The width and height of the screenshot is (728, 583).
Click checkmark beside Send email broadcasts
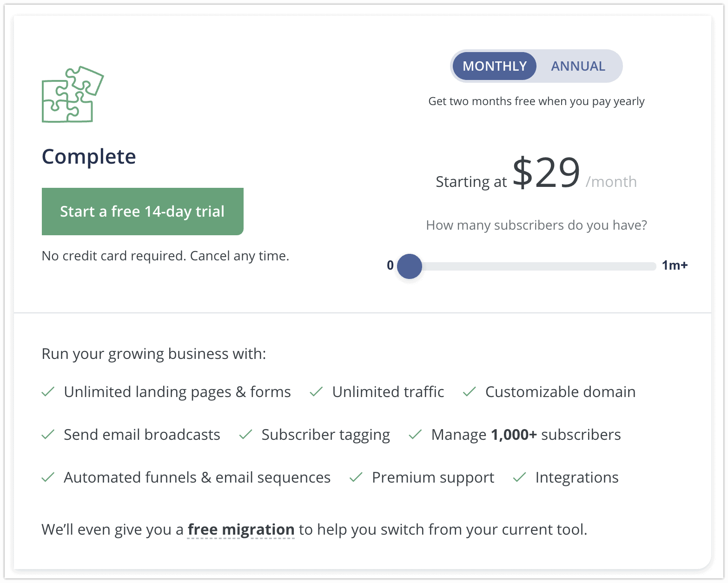[48, 435]
